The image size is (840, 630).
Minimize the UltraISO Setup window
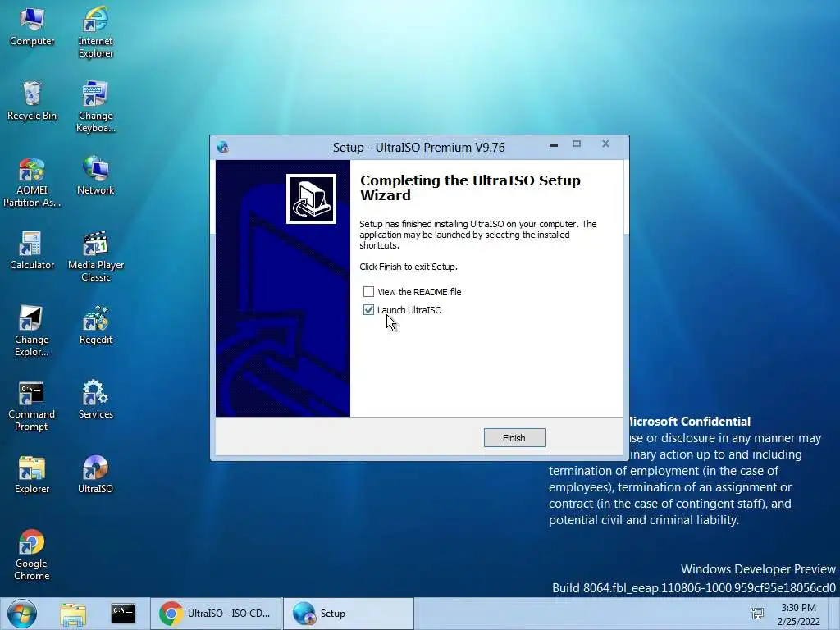pos(554,145)
